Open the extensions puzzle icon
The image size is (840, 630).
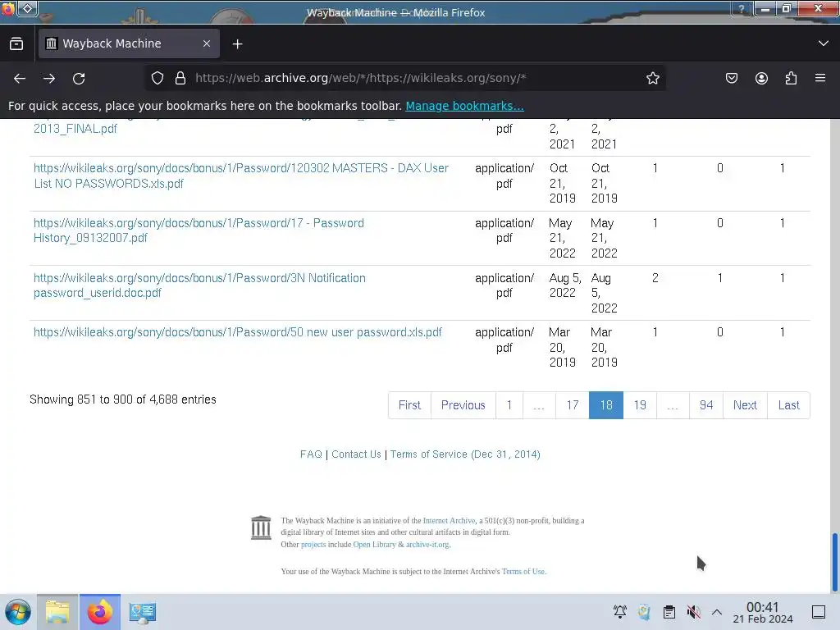(791, 78)
